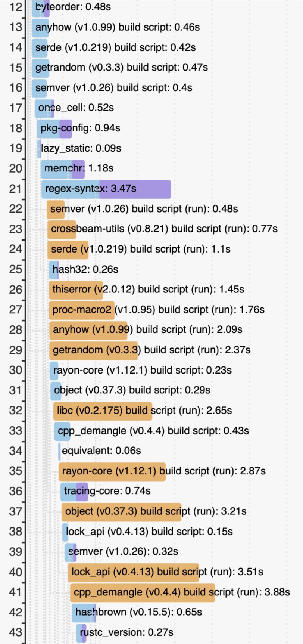Click the rustc_version 0.27s bar
The image size is (303, 644).
pyautogui.click(x=81, y=632)
